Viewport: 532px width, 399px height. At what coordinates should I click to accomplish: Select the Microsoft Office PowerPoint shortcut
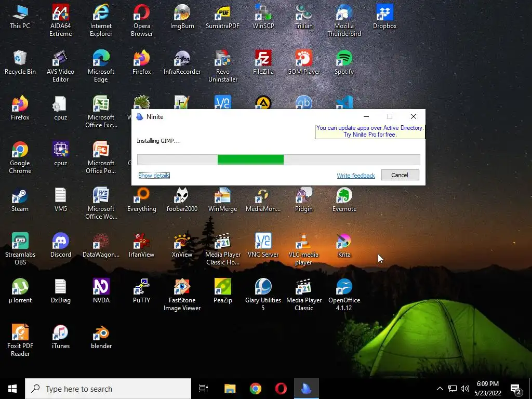click(x=101, y=158)
